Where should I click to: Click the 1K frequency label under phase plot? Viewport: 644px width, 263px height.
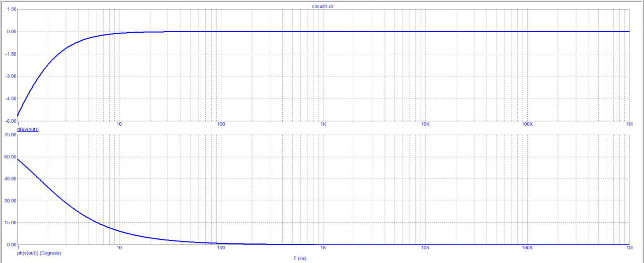[323, 248]
